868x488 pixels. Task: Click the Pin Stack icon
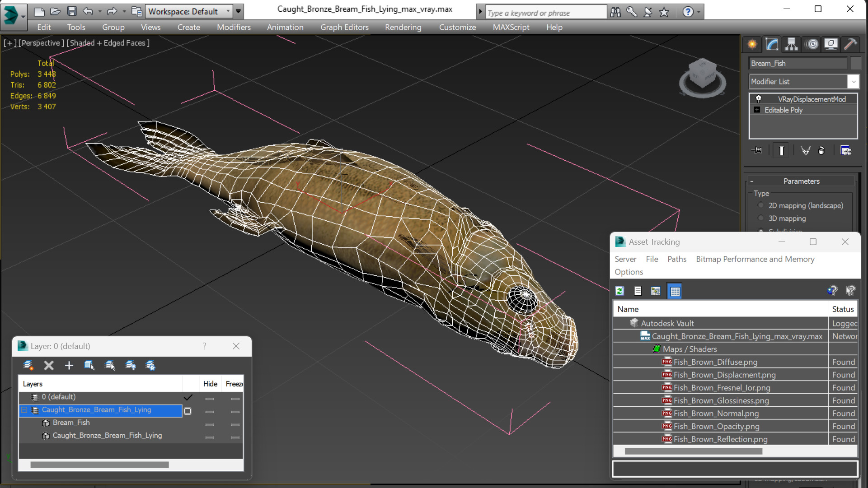coord(757,150)
